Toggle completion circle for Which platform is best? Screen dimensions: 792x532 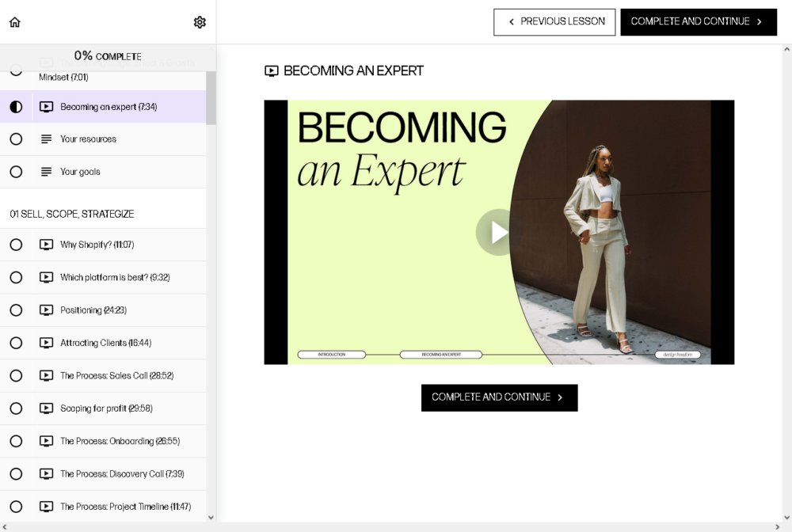tap(16, 278)
